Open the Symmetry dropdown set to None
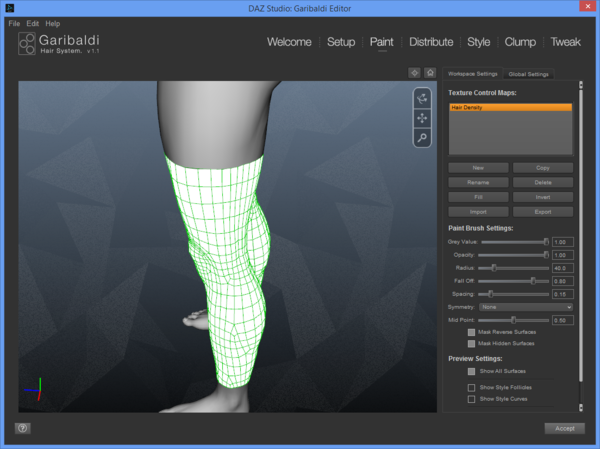The image size is (600, 449). coord(526,307)
